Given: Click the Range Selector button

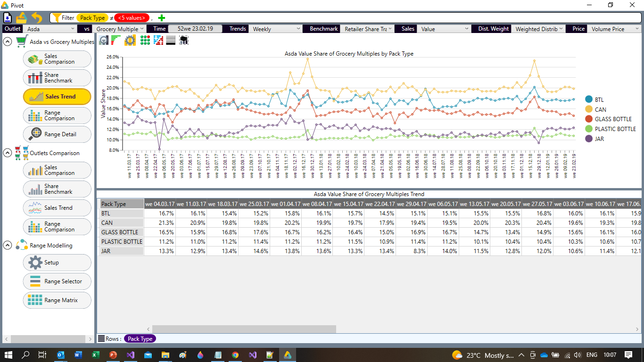Looking at the screenshot, I should tap(57, 281).
